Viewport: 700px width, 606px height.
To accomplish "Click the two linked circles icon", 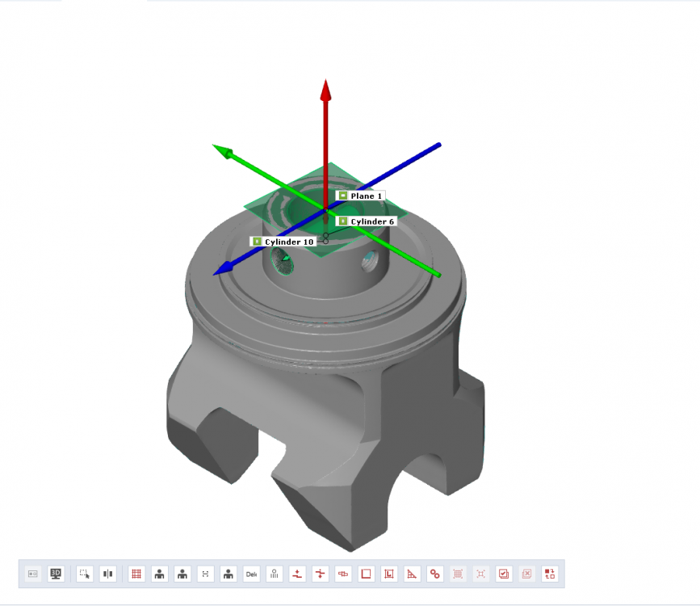I will [x=434, y=574].
